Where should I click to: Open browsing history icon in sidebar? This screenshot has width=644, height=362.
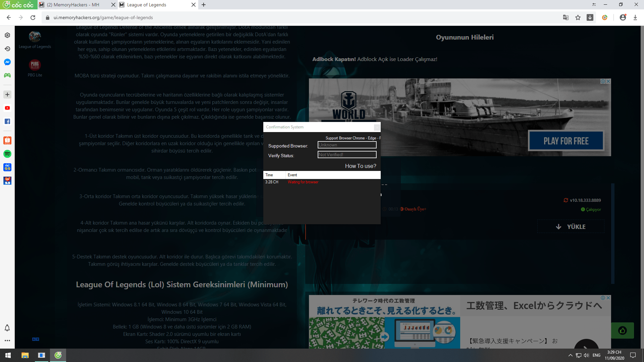tap(7, 49)
